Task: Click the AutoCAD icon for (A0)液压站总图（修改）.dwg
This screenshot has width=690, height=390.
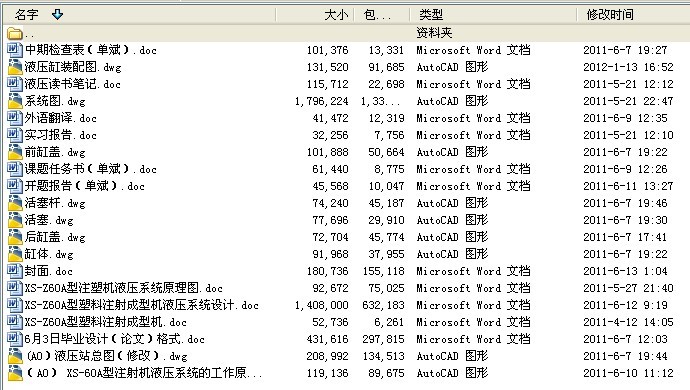Action: [x=15, y=356]
